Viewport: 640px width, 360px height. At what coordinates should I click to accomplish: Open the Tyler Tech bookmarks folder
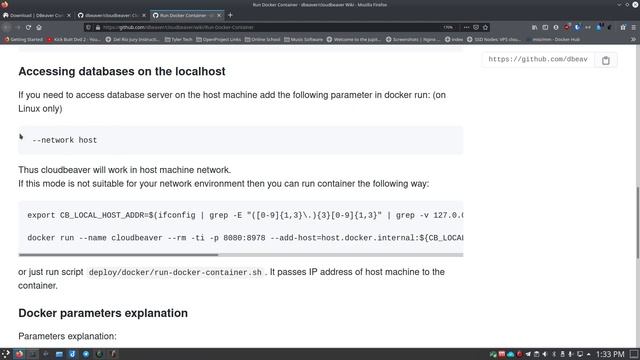point(178,40)
